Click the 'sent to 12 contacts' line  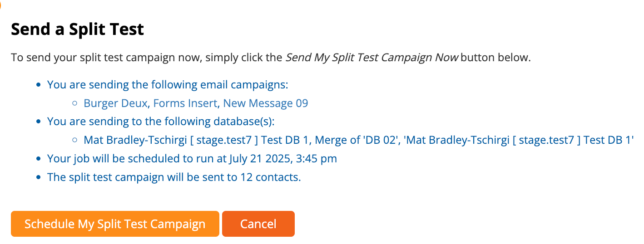tap(174, 177)
